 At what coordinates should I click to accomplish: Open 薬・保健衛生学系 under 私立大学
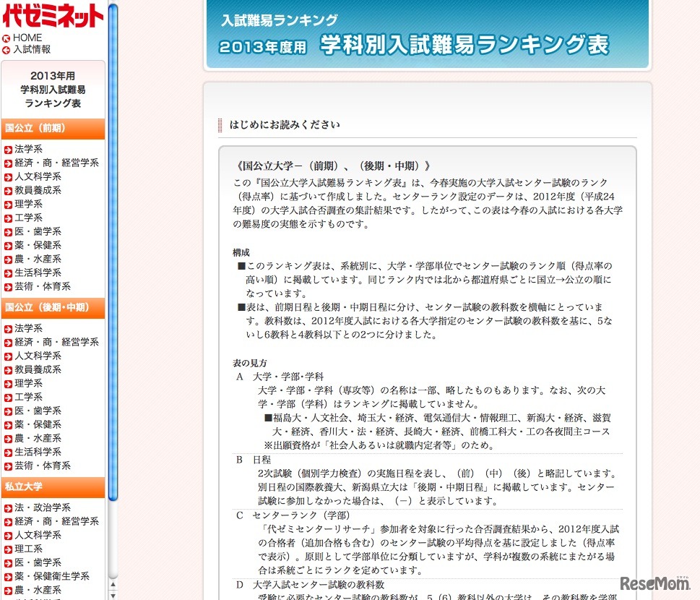52,576
